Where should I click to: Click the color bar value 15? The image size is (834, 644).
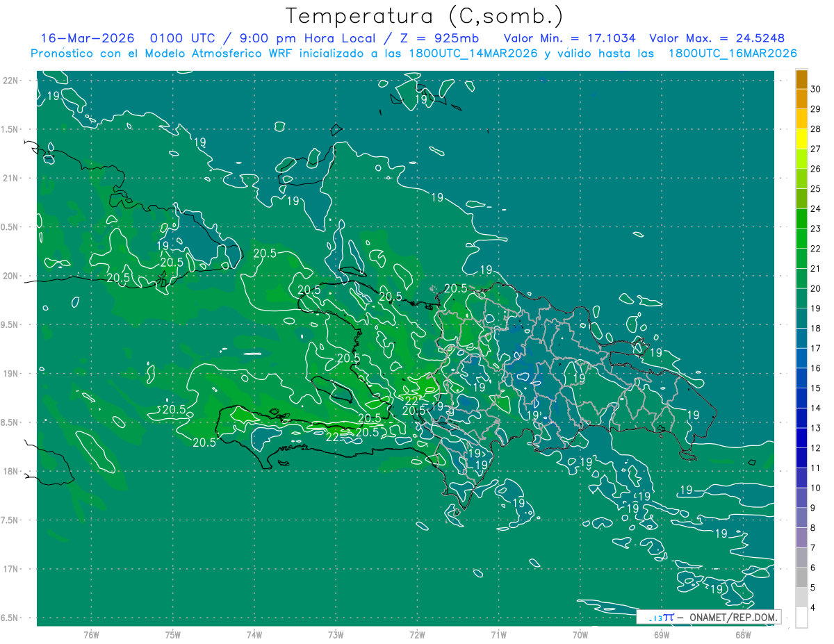(x=816, y=388)
